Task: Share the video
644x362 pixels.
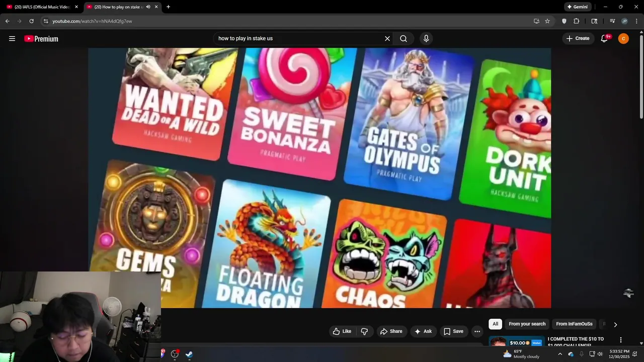Action: pos(391,331)
